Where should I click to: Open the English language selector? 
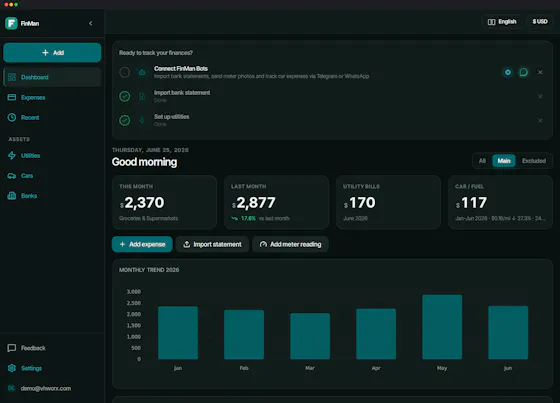click(502, 22)
